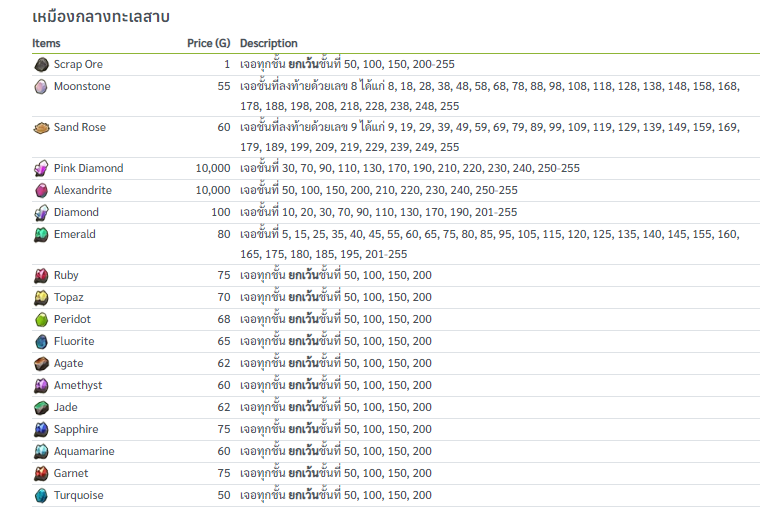Click the Emerald gem icon

tap(41, 234)
